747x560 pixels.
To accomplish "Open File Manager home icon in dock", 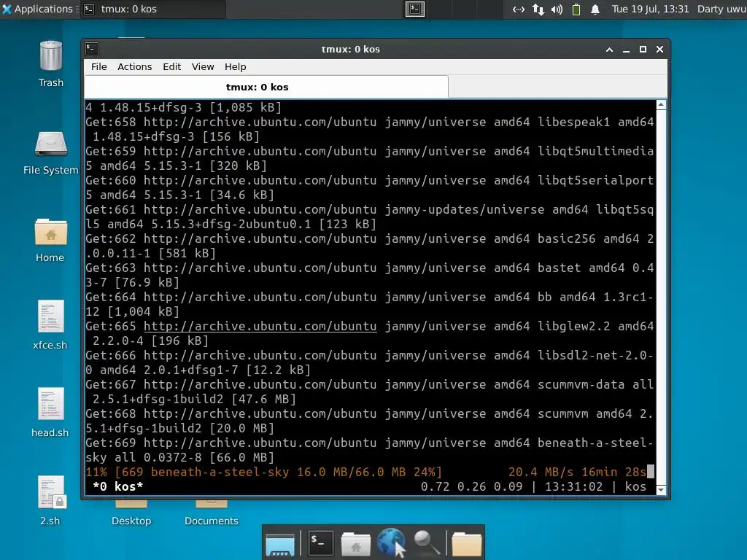I will (x=355, y=544).
